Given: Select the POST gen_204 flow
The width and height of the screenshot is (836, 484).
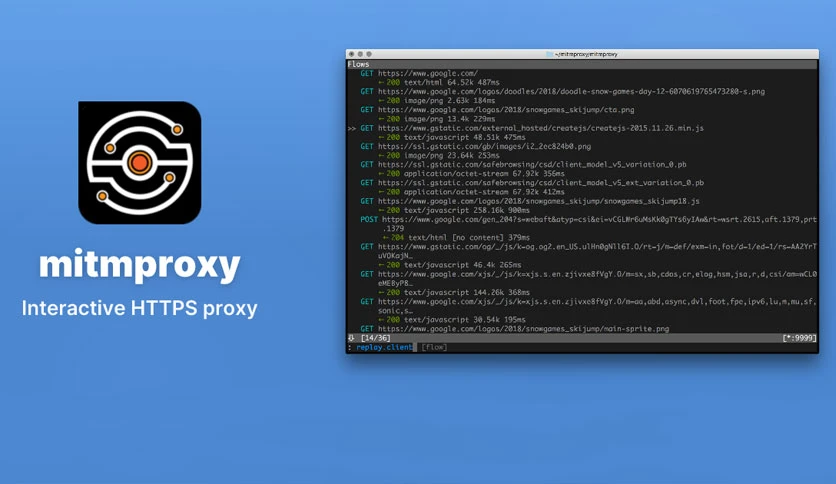Looking at the screenshot, I should (589, 224).
